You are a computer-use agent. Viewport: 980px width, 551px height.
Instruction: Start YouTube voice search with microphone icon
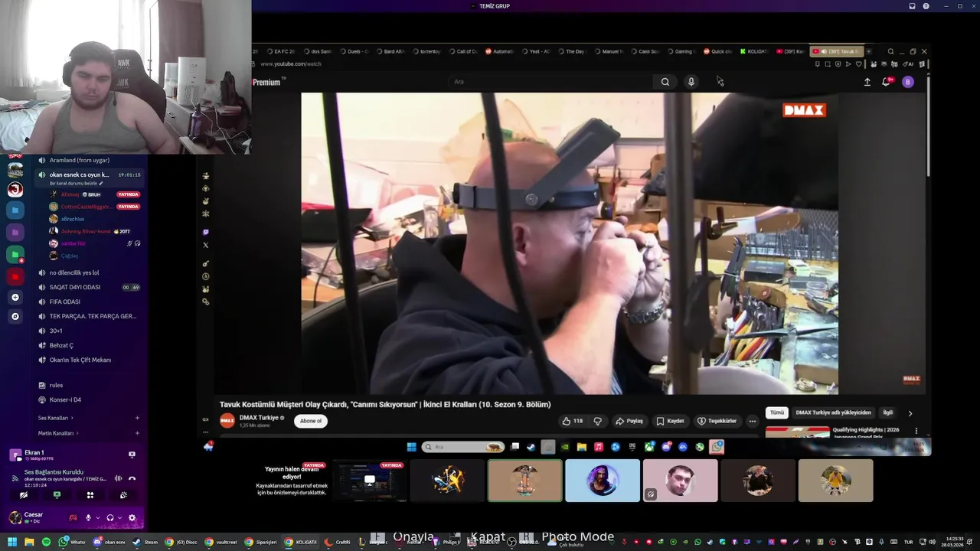point(691,82)
